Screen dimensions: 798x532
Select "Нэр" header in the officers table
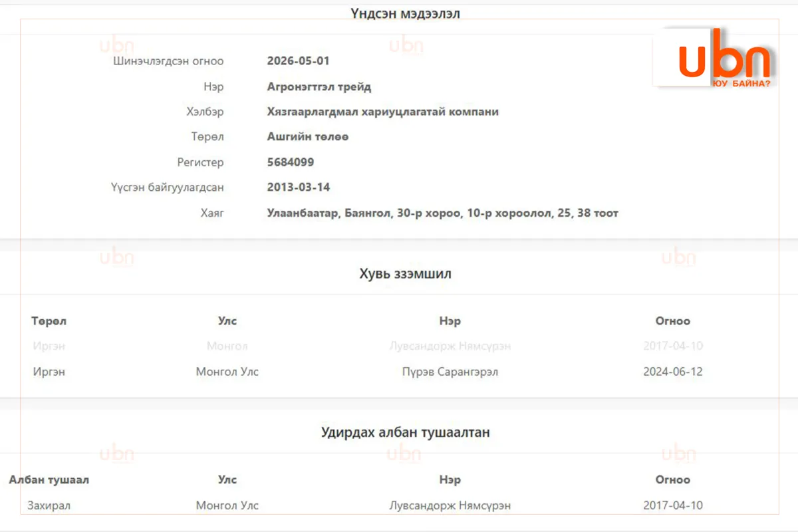click(450, 480)
